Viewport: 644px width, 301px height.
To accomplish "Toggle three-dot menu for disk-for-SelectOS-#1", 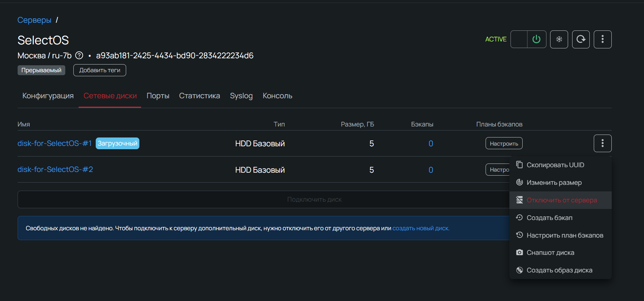I will (x=603, y=143).
